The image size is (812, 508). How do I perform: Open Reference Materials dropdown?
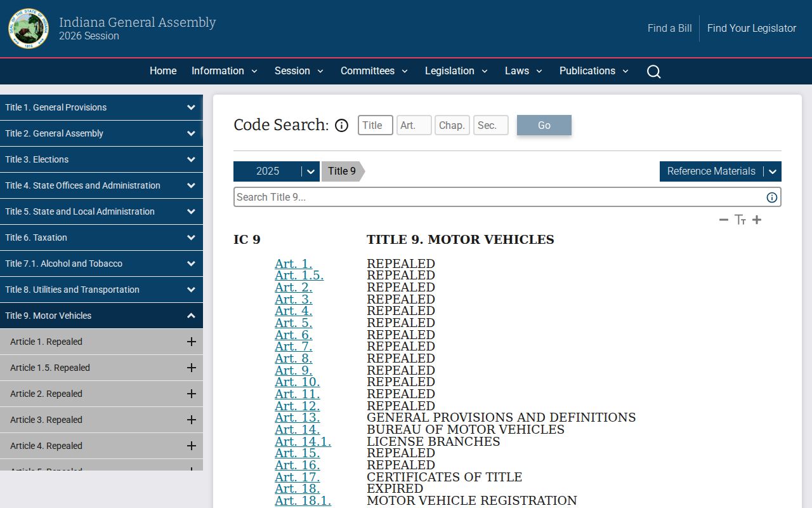coord(720,171)
